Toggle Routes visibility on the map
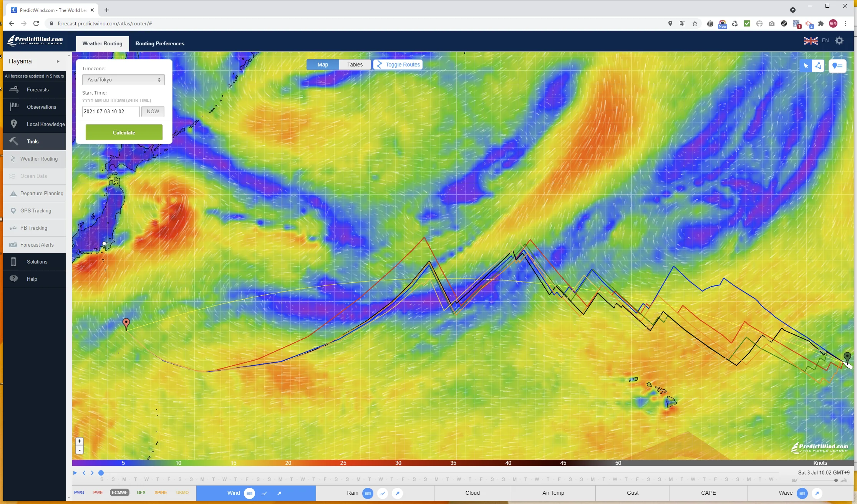The image size is (857, 504). point(398,65)
